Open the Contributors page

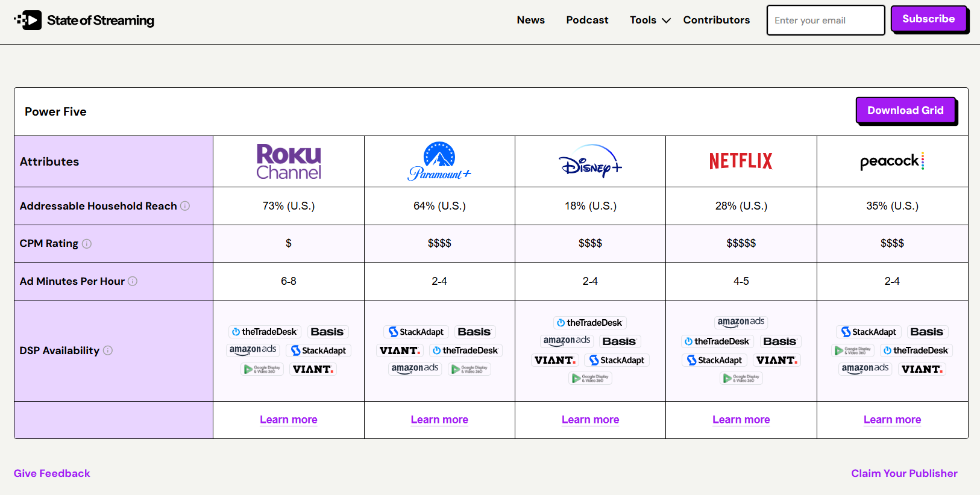pos(716,20)
